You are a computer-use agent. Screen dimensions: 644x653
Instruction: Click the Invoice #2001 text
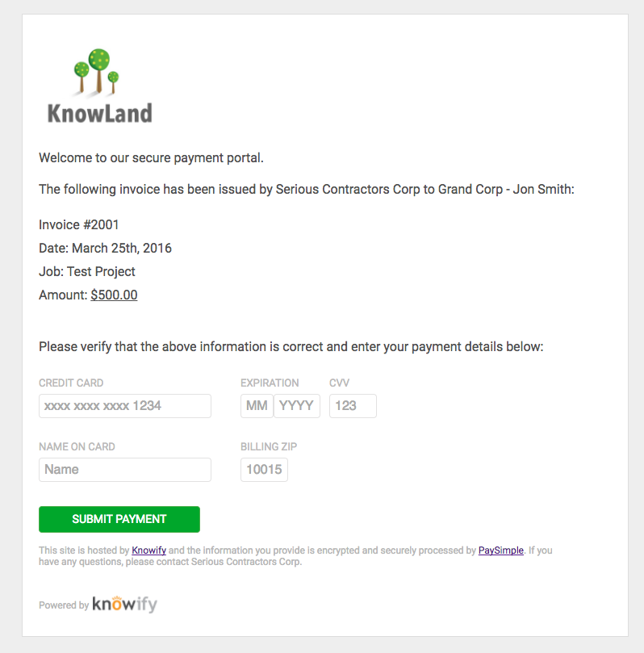(x=78, y=225)
